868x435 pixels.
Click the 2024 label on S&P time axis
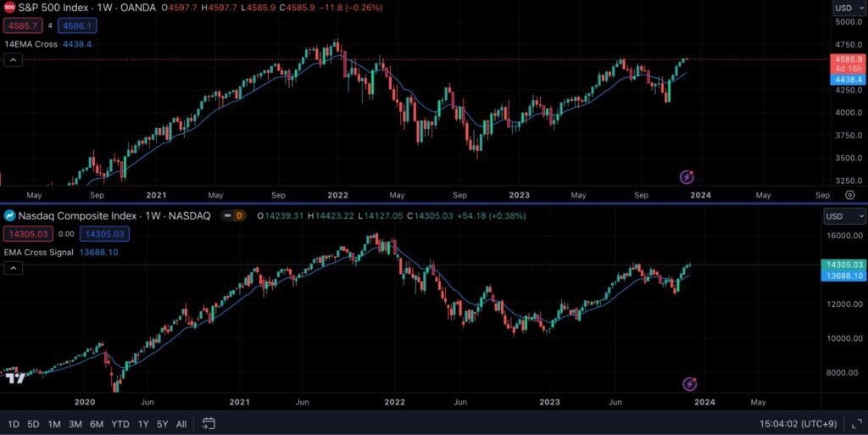700,195
